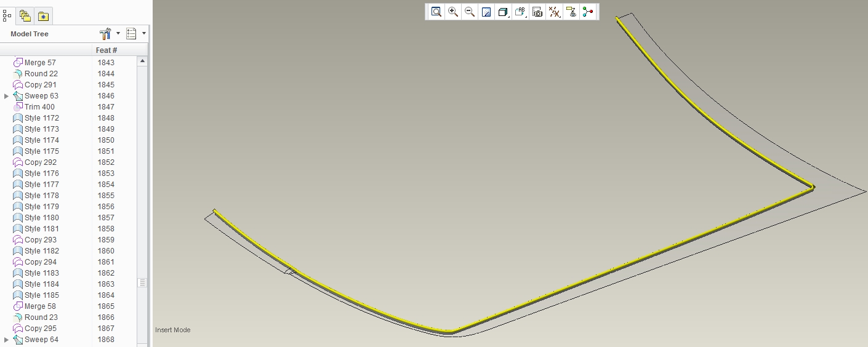
Task: Open the dropdown arrow beside the list icon
Action: pos(144,33)
